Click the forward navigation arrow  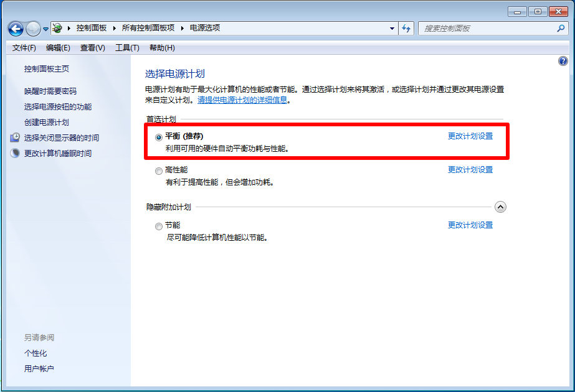tap(32, 27)
